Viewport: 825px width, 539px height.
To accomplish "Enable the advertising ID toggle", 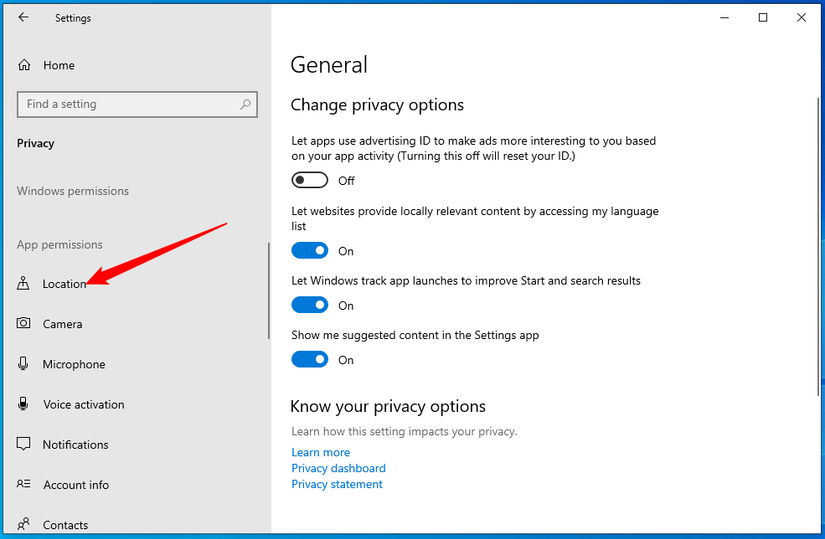I will (310, 180).
